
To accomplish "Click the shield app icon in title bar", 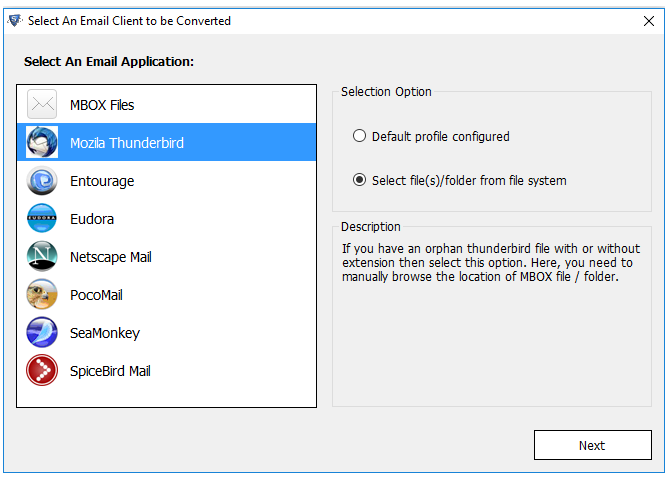I will pos(15,20).
